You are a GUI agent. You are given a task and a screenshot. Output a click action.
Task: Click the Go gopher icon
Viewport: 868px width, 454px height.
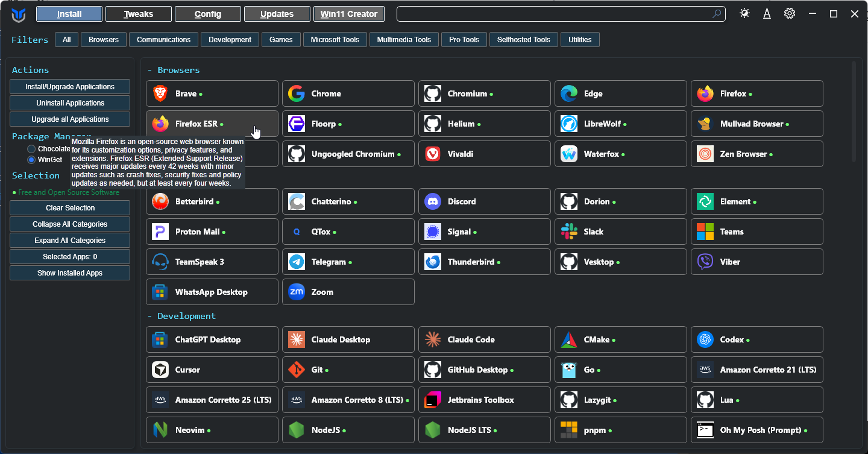(x=569, y=370)
